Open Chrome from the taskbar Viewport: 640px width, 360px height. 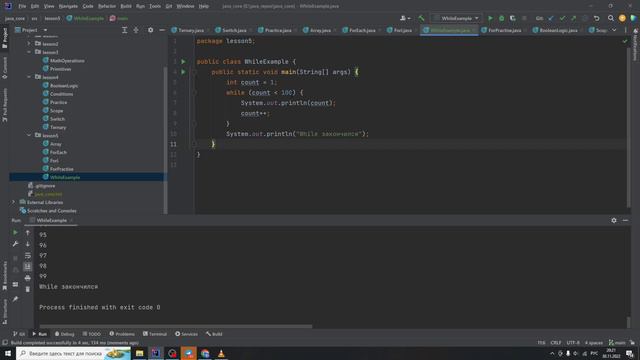[x=205, y=353]
